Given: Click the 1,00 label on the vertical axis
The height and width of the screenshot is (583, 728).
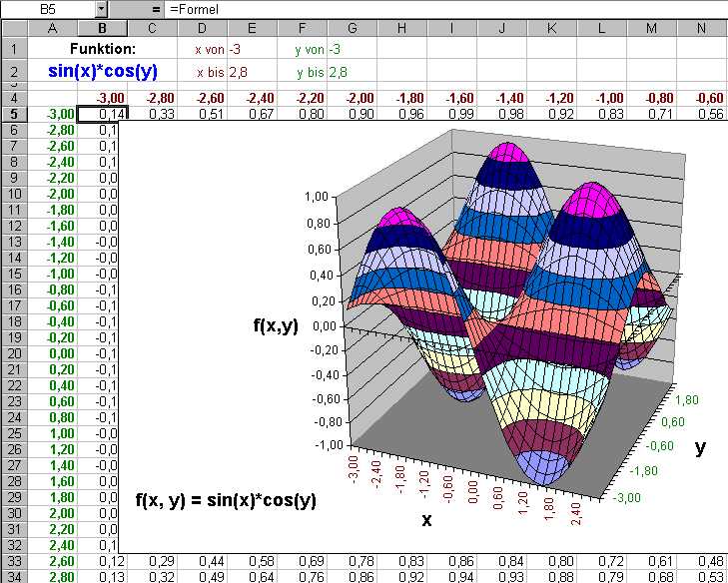Looking at the screenshot, I should click(315, 197).
